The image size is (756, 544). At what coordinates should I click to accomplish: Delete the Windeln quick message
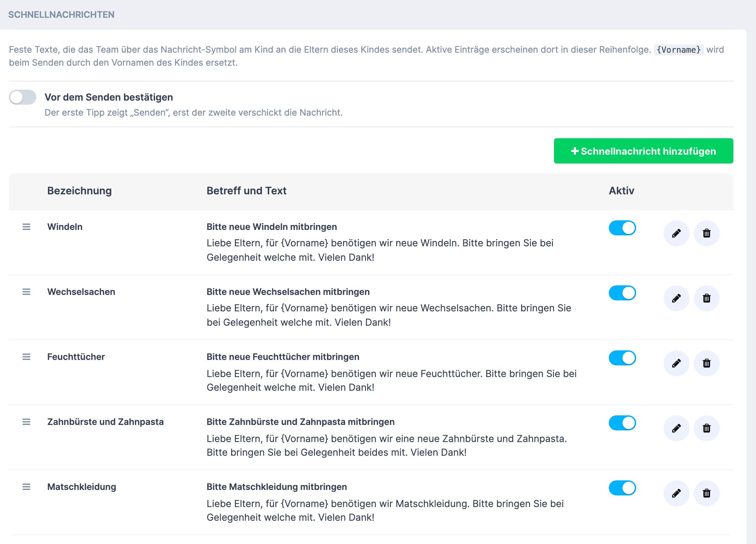pyautogui.click(x=706, y=233)
